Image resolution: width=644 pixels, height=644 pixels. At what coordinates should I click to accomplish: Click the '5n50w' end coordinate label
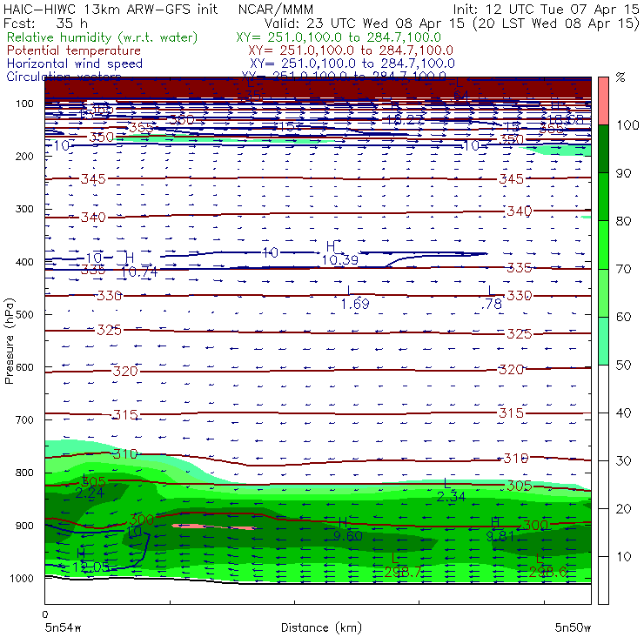[573, 628]
